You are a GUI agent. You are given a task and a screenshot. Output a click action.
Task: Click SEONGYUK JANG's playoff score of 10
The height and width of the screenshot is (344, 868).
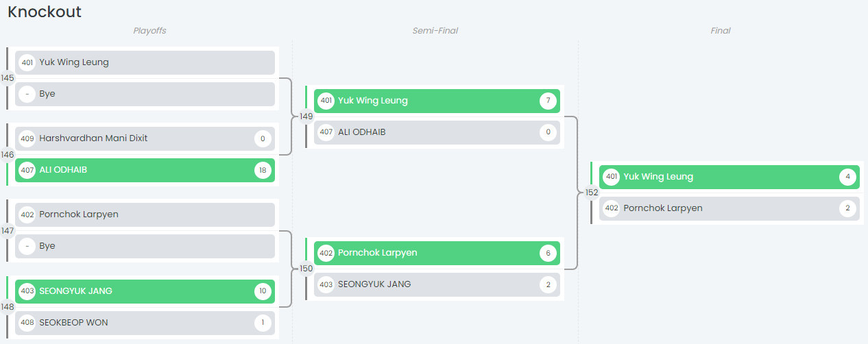tap(263, 291)
